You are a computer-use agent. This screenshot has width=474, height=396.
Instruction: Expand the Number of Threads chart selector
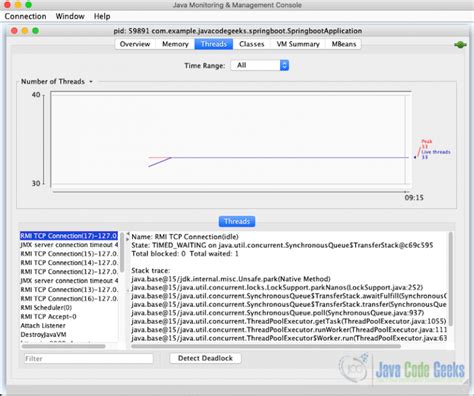(x=57, y=81)
